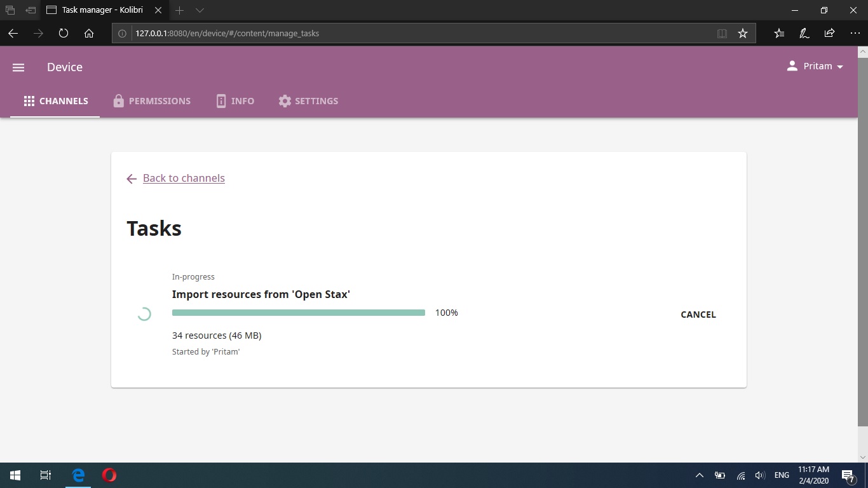Close the Task manager - Kolibri tab
This screenshot has height=488, width=868.
point(158,10)
